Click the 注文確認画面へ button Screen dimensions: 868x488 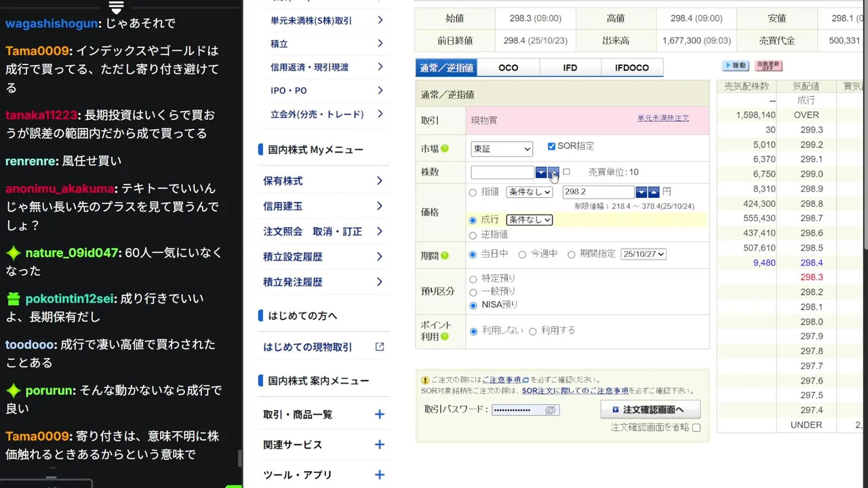tap(650, 409)
